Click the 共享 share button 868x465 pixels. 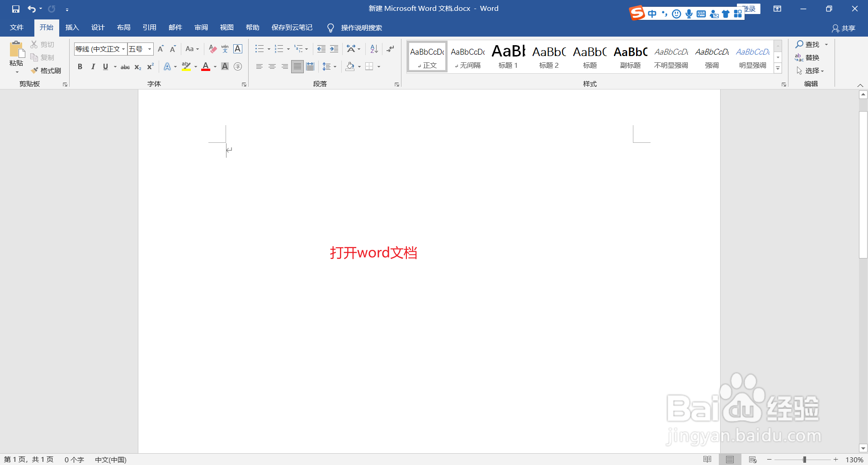tap(844, 28)
